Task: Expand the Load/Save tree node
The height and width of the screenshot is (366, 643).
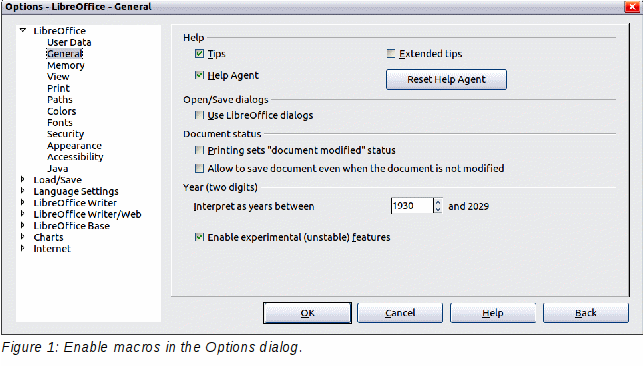Action: coord(23,180)
